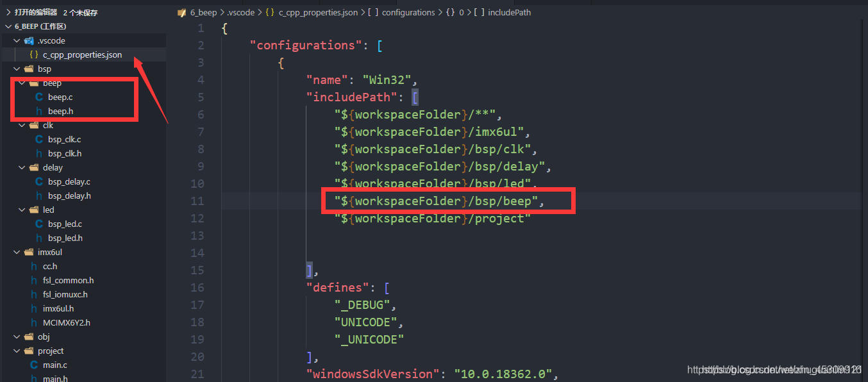This screenshot has height=382, width=868.
Task: Click the C file icon of bsp_delay.c
Action: click(x=39, y=181)
